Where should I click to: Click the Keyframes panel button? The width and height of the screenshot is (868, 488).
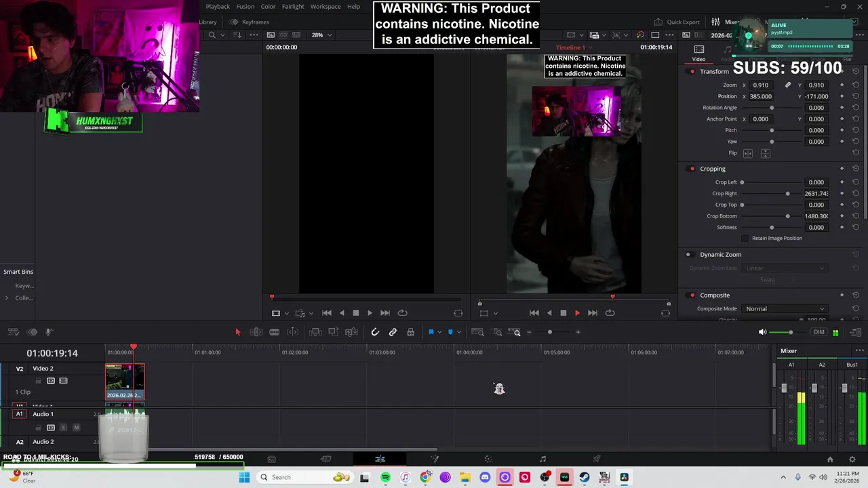pos(250,22)
